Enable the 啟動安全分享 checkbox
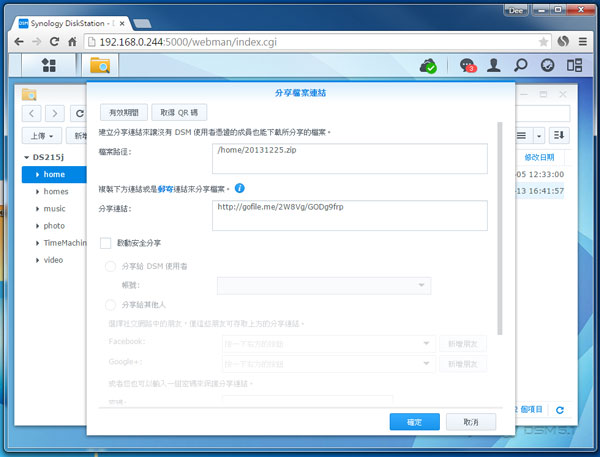Image resolution: width=600 pixels, height=457 pixels. [x=106, y=243]
